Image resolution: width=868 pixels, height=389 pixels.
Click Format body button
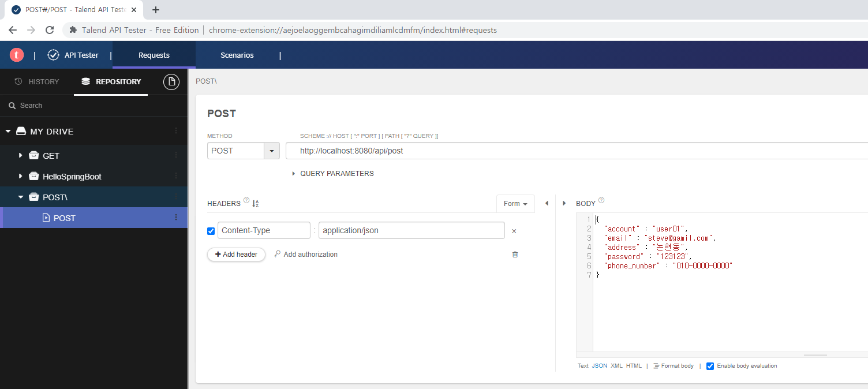674,366
